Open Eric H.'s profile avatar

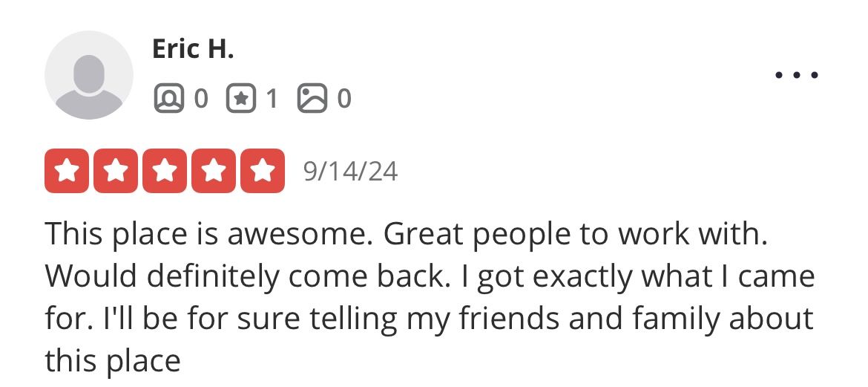tap(88, 75)
